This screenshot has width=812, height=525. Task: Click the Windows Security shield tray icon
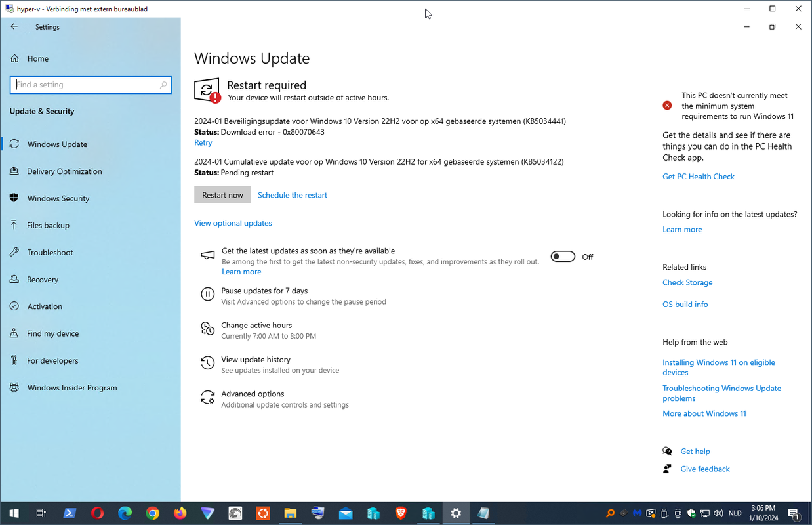tap(691, 513)
